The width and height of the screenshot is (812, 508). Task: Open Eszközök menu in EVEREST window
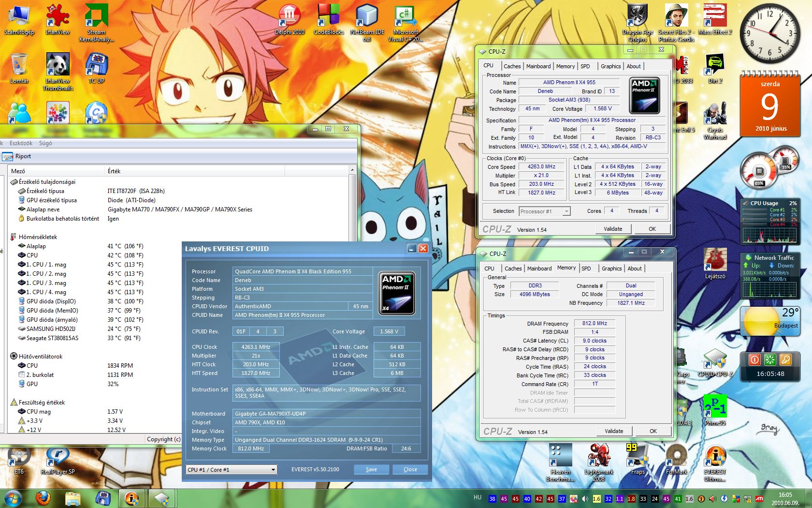[21, 143]
